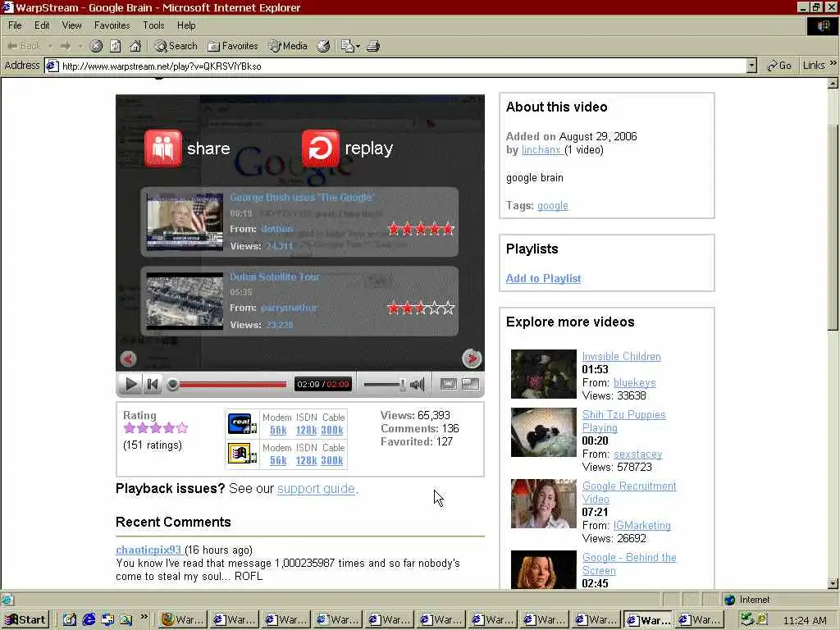This screenshot has width=840, height=630.
Task: Click the Refresh button in the IE toolbar
Action: click(116, 46)
